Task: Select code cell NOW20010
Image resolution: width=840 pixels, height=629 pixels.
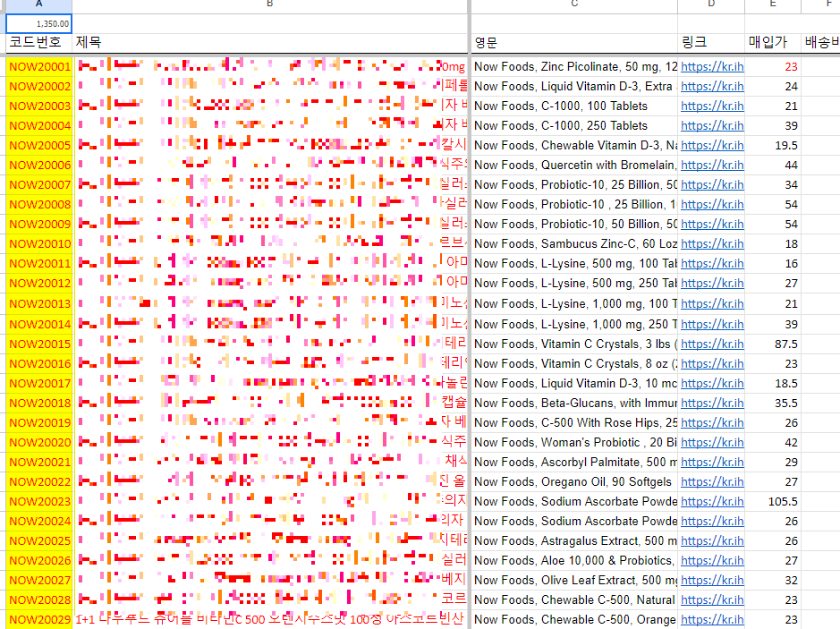Action: tap(39, 243)
